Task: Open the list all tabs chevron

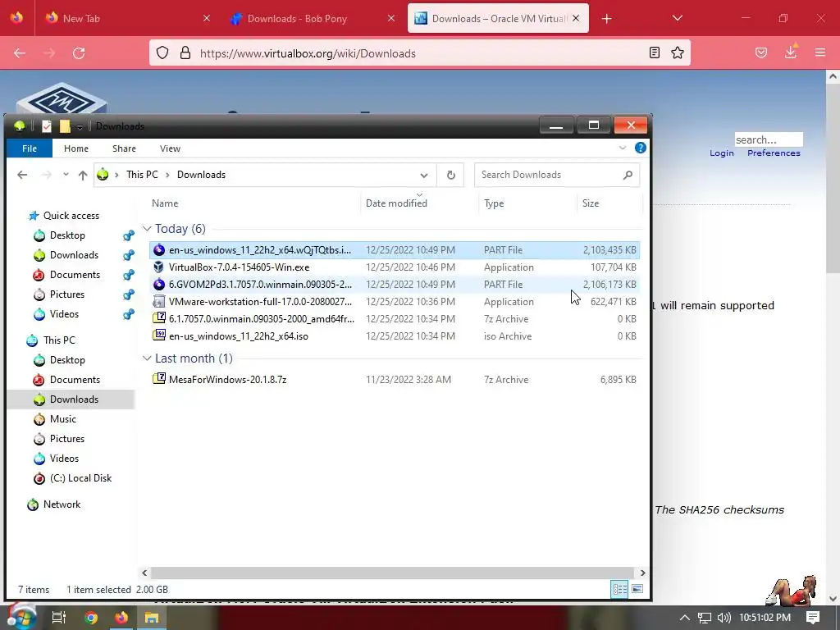Action: [x=677, y=18]
